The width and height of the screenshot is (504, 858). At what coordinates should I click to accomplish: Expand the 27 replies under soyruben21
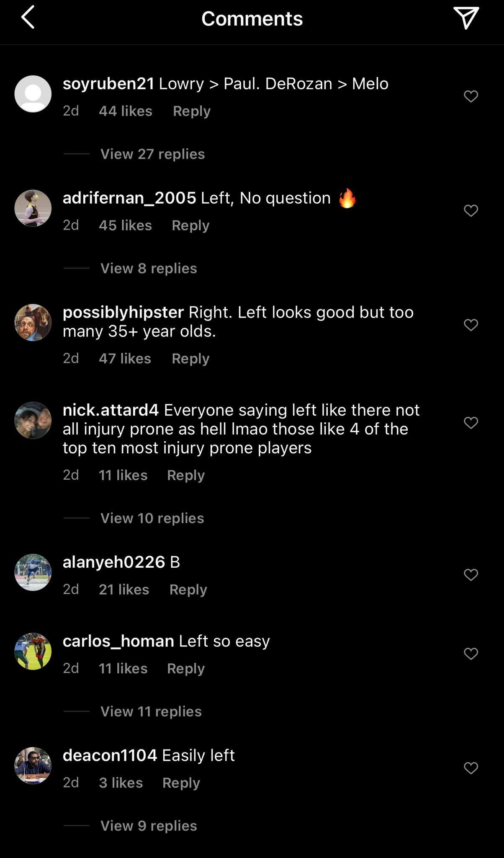pos(152,154)
